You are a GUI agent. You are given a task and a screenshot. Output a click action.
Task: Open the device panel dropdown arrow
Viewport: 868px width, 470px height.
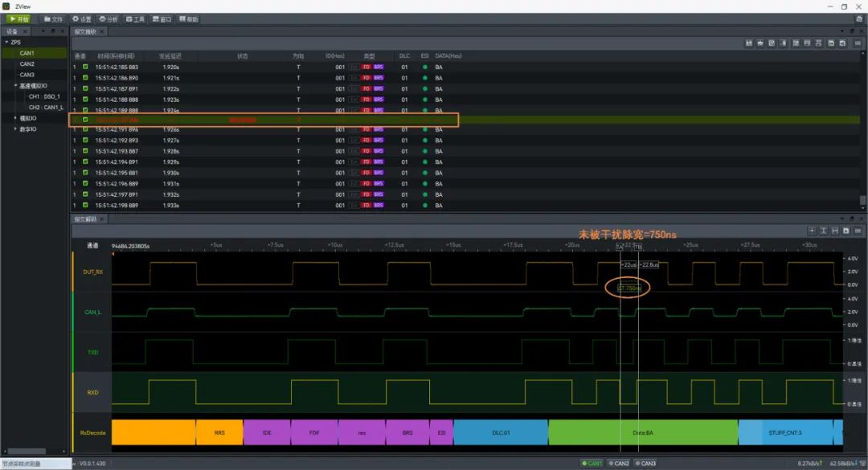pos(43,31)
